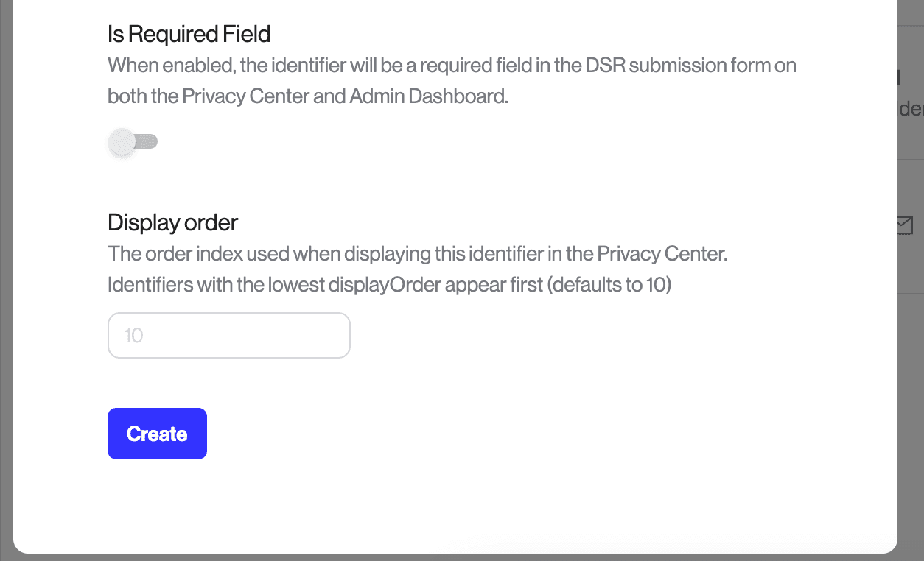Viewport: 924px width, 561px height.
Task: Select the text box showing placeholder 10
Action: pyautogui.click(x=228, y=335)
